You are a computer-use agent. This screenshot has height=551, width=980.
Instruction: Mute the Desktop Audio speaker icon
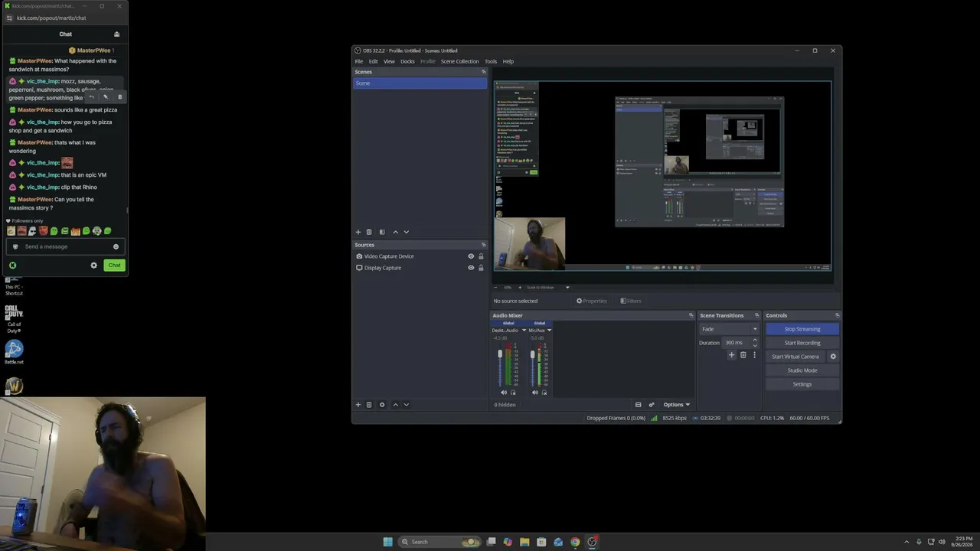(504, 393)
